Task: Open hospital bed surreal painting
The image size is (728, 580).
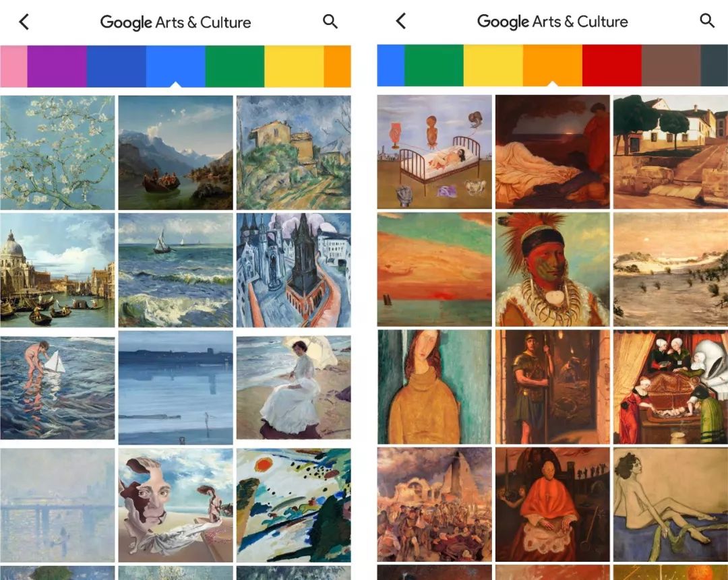Action: pyautogui.click(x=434, y=152)
